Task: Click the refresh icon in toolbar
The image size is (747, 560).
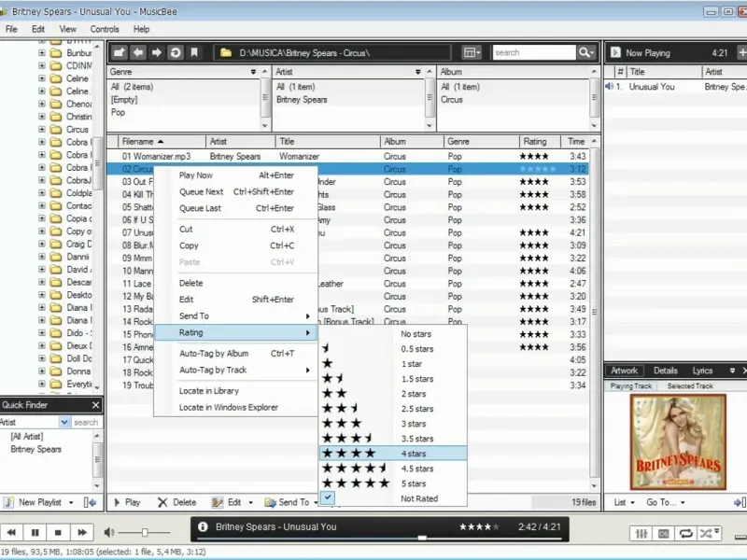Action: (176, 52)
